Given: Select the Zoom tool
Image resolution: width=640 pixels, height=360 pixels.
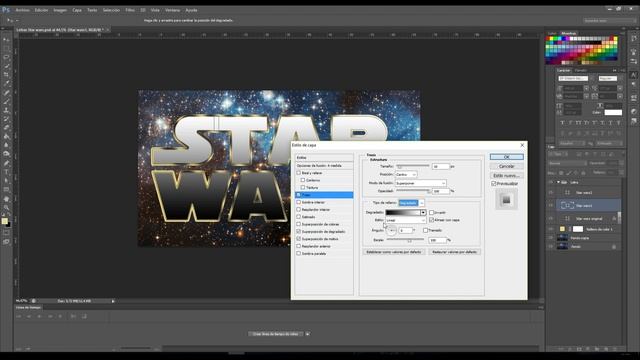Looking at the screenshot, I should pyautogui.click(x=6, y=207).
